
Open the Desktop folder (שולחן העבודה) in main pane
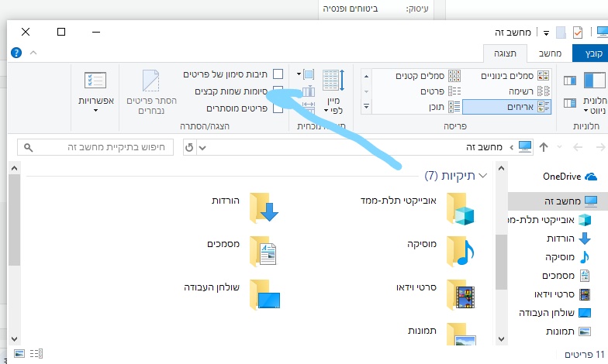coord(232,295)
